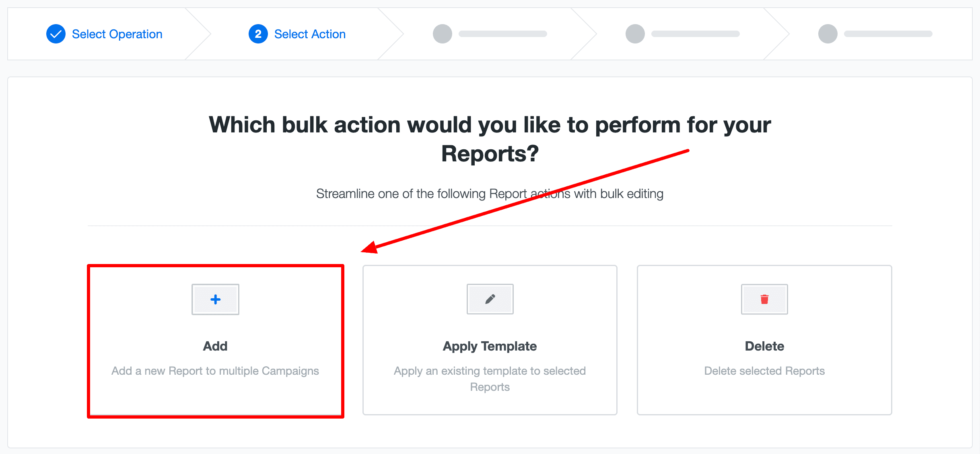980x454 pixels.
Task: Click the blue checkmark icon beside Select Operation
Action: 56,34
